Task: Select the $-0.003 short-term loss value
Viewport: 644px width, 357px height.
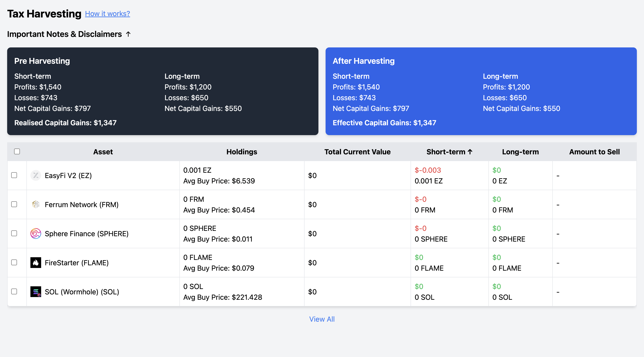Action: click(428, 170)
